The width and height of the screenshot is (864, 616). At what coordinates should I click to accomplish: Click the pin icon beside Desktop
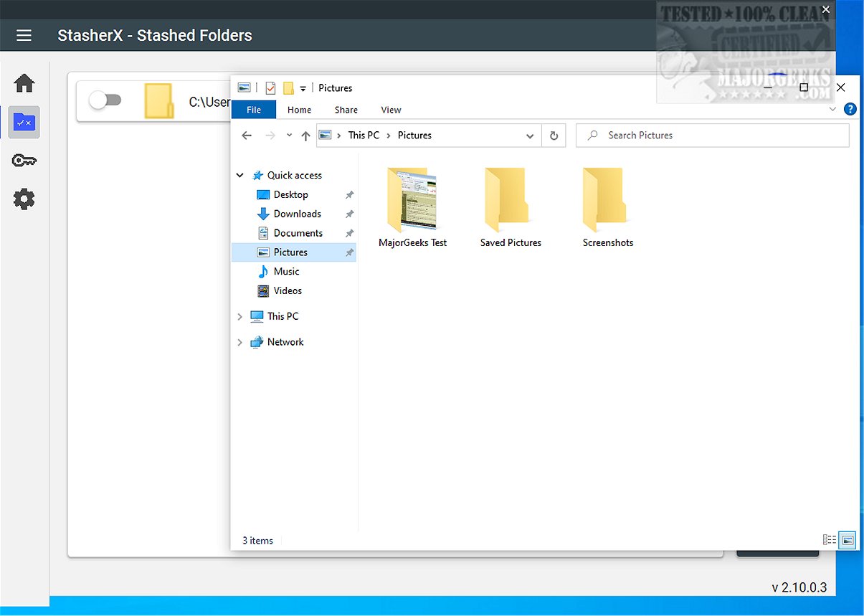click(349, 195)
